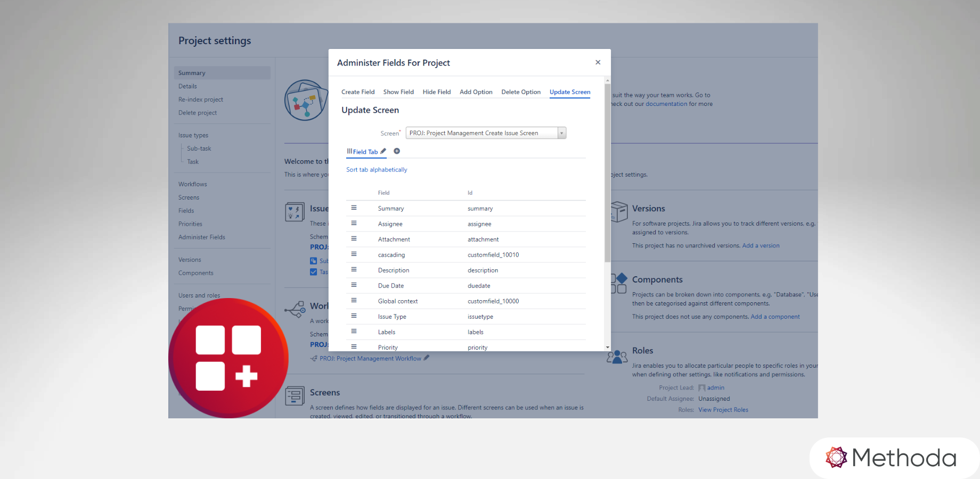This screenshot has width=980, height=479.
Task: Open Details in the sidebar
Action: pyautogui.click(x=187, y=86)
